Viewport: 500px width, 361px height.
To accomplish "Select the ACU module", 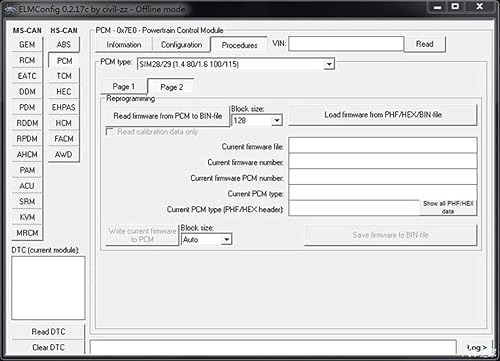I will coord(27,186).
